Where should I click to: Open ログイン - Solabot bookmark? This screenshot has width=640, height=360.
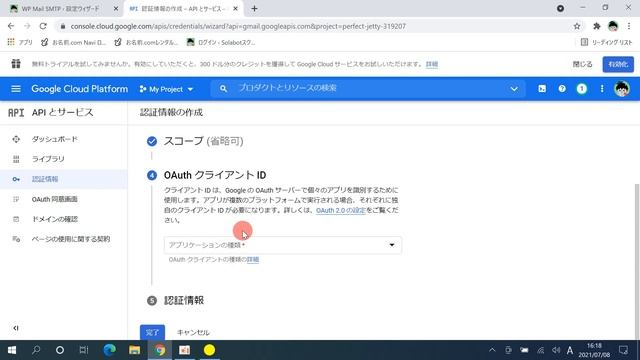pos(221,42)
